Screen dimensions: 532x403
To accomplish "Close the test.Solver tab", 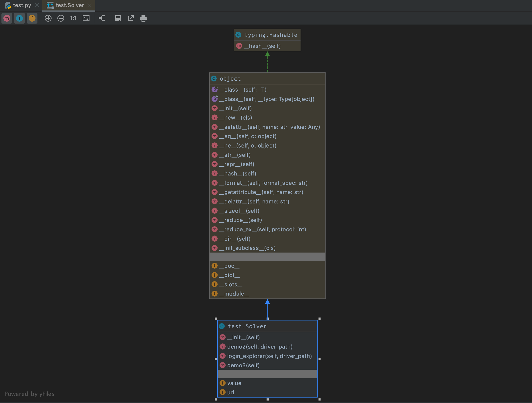I will [89, 5].
